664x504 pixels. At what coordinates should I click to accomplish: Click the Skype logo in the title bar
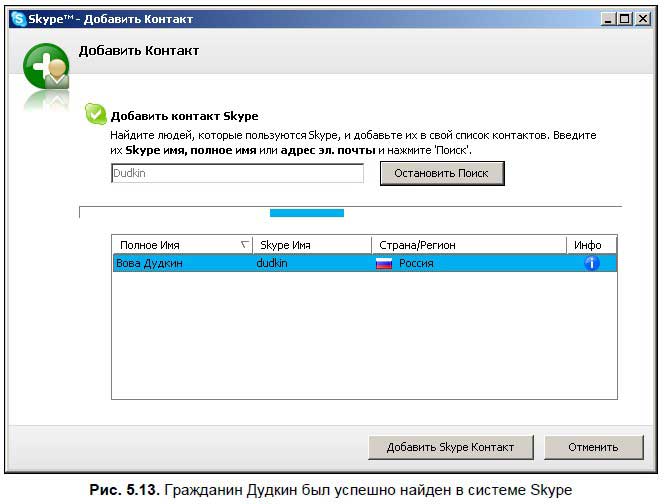click(17, 19)
